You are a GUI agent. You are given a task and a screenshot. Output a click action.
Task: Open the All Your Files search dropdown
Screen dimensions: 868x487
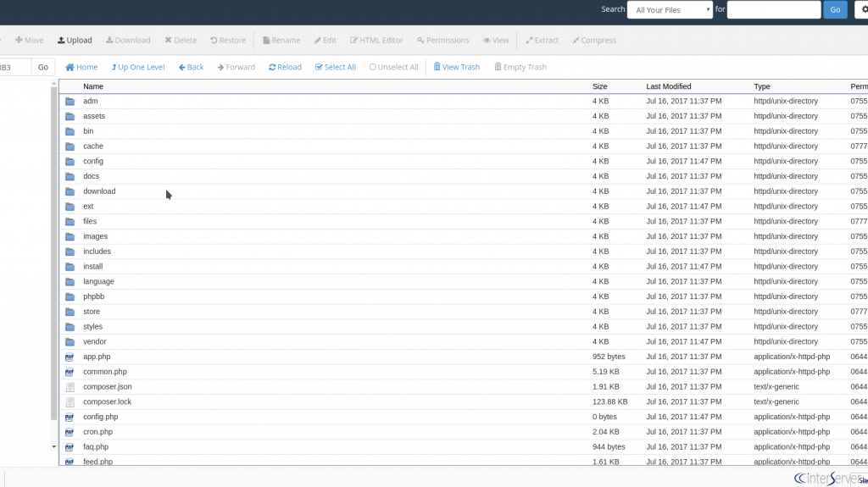[670, 9]
